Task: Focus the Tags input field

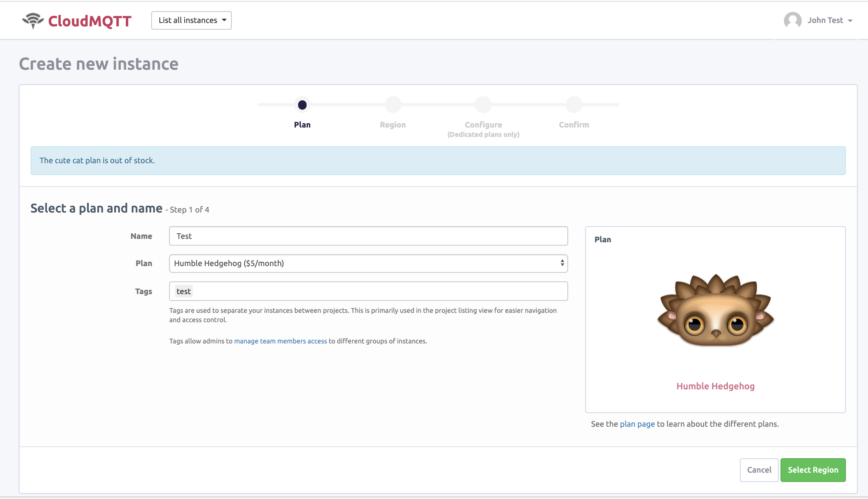Action: 369,291
